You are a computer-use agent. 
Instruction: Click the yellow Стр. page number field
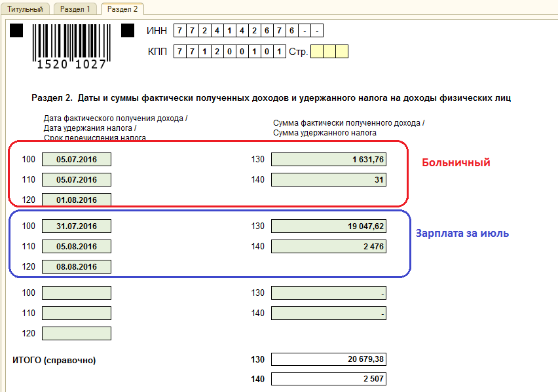tap(329, 51)
